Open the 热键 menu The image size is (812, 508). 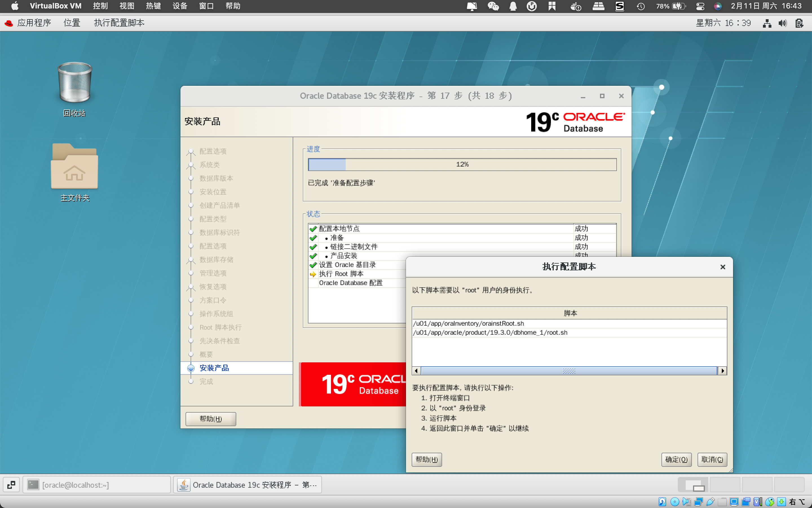click(153, 6)
